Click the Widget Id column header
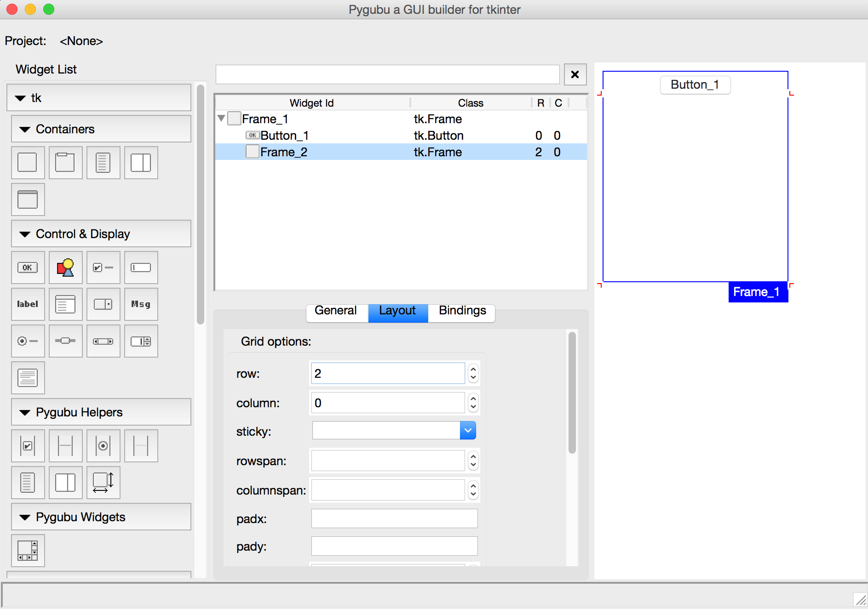The image size is (868, 609). tap(312, 103)
